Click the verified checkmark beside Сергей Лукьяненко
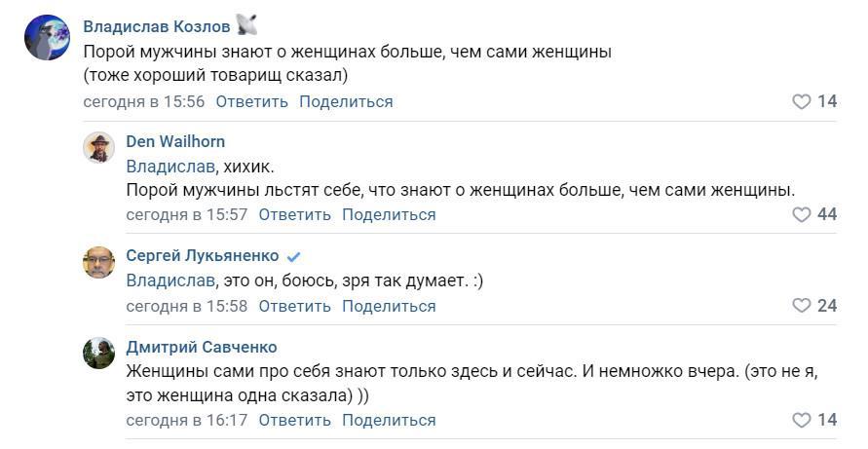Image resolution: width=868 pixels, height=449 pixels. (x=293, y=257)
